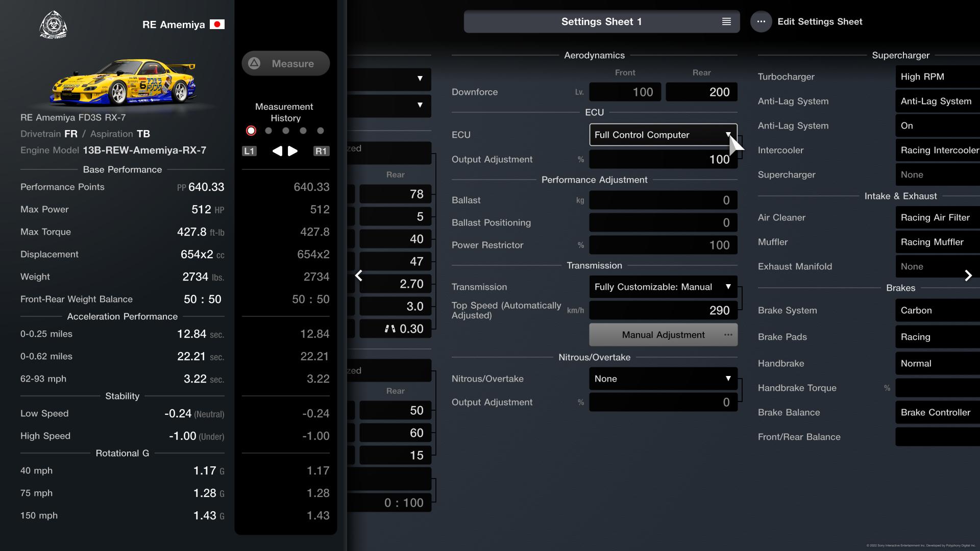Open the Settings Sheet 1 selector
The image size is (980, 551).
602,21
